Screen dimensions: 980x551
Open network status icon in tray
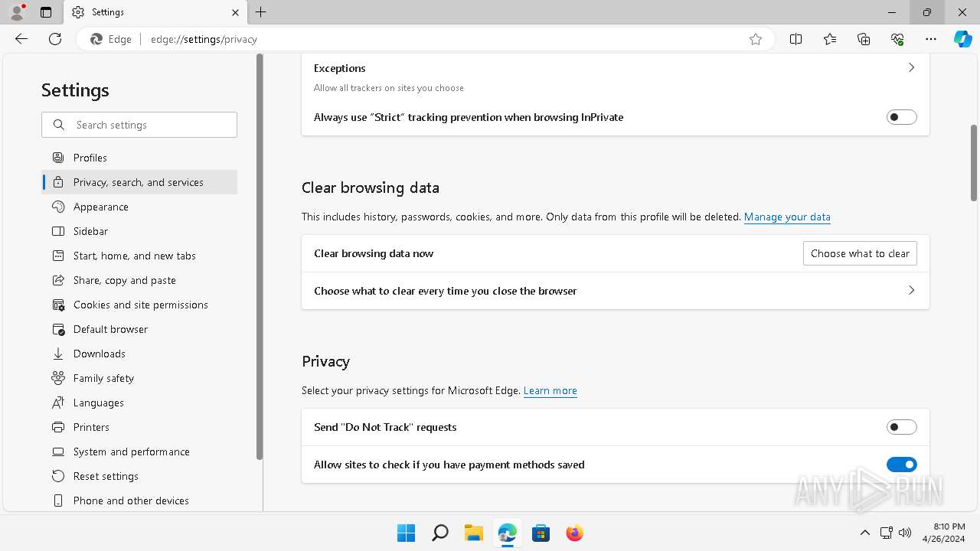click(x=886, y=533)
